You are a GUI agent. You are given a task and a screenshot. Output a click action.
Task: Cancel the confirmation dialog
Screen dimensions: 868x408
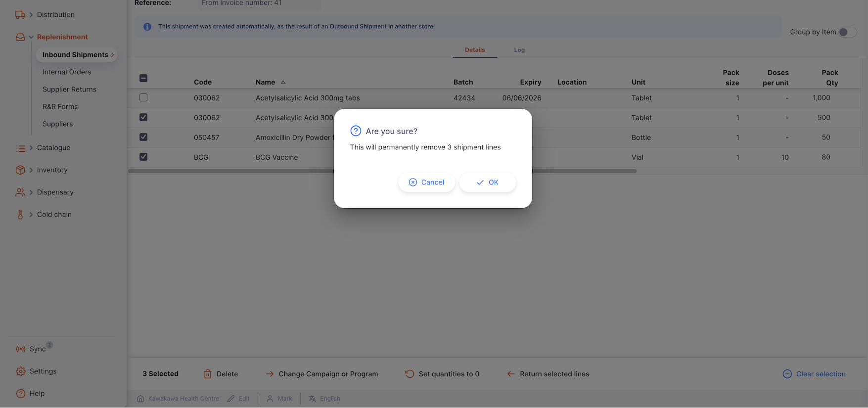pos(426,182)
